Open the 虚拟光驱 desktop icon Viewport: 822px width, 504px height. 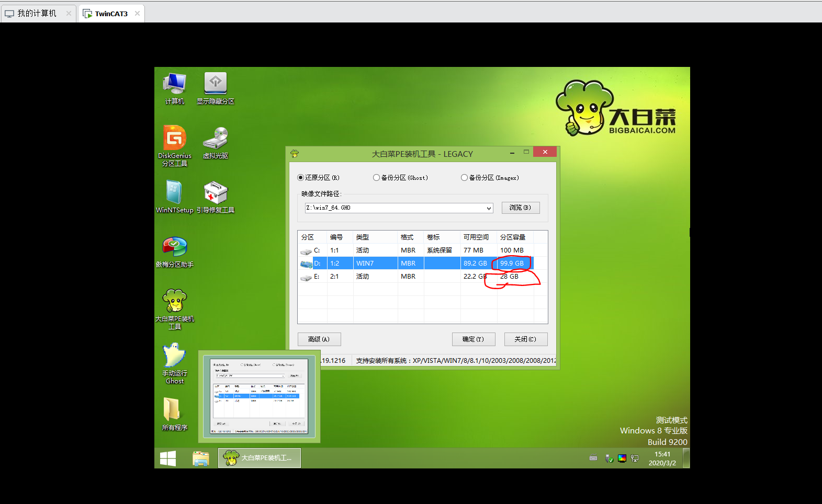[x=216, y=142]
